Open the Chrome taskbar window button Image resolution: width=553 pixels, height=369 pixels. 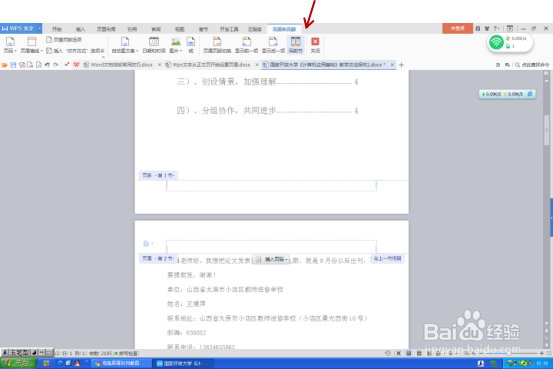tap(122, 363)
